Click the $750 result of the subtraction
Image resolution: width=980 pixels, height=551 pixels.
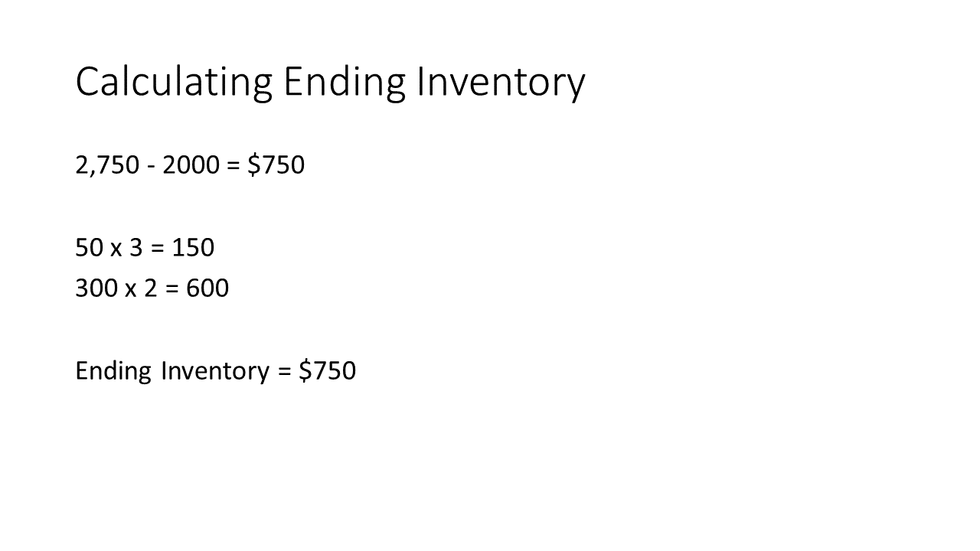[276, 165]
